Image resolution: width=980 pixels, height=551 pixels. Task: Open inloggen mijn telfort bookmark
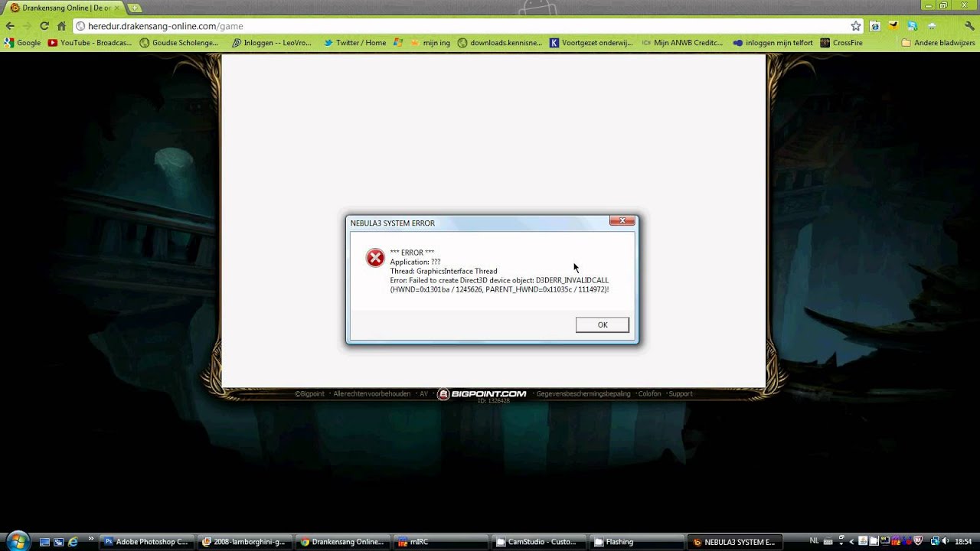773,43
